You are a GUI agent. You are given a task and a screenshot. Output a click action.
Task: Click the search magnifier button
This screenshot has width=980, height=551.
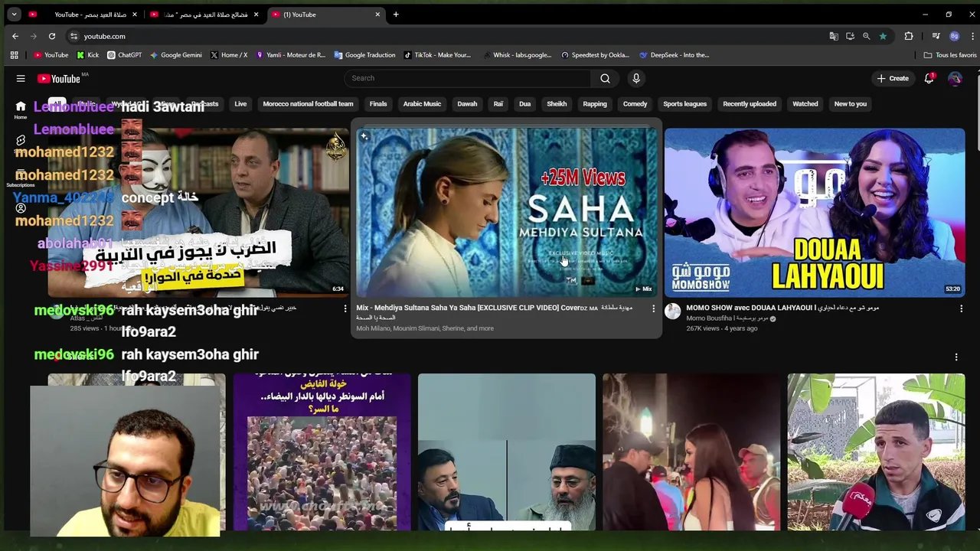(605, 78)
